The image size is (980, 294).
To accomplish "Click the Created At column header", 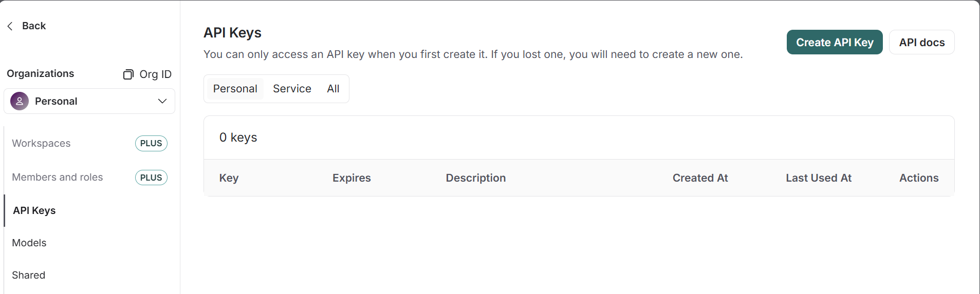I will click(x=700, y=178).
